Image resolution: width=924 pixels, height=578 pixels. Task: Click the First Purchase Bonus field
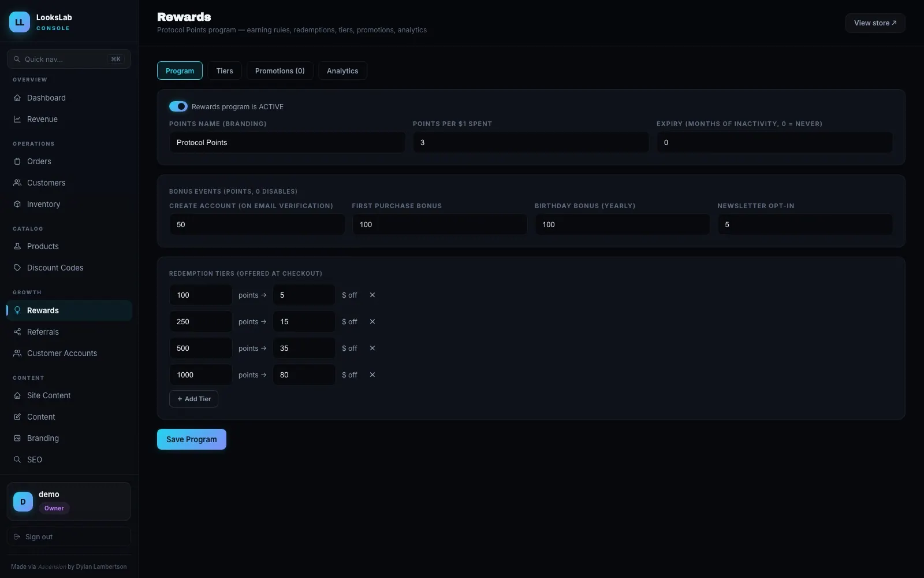(439, 224)
